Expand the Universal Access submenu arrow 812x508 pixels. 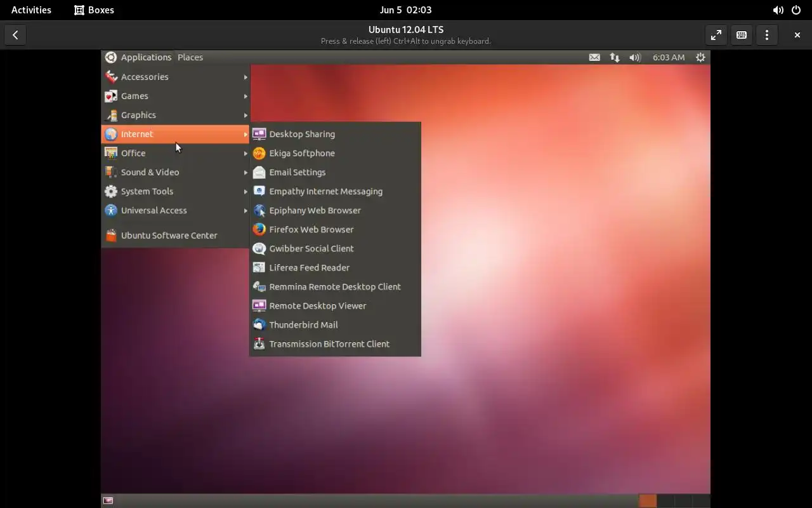pos(246,210)
